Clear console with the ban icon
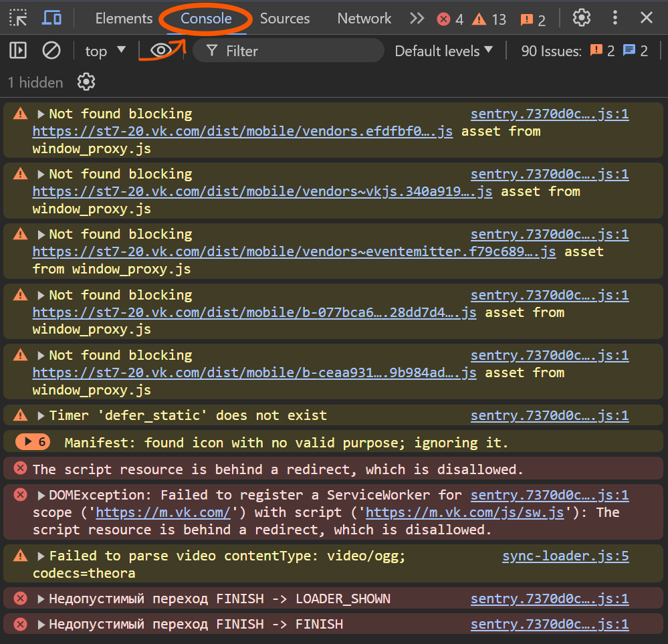Image resolution: width=668 pixels, height=644 pixels. (x=51, y=51)
